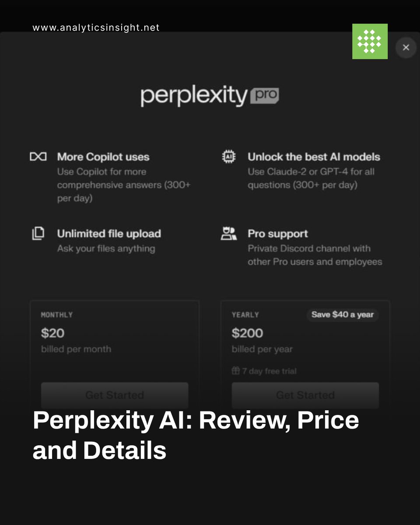Click the Save $40 a year badge

click(343, 315)
